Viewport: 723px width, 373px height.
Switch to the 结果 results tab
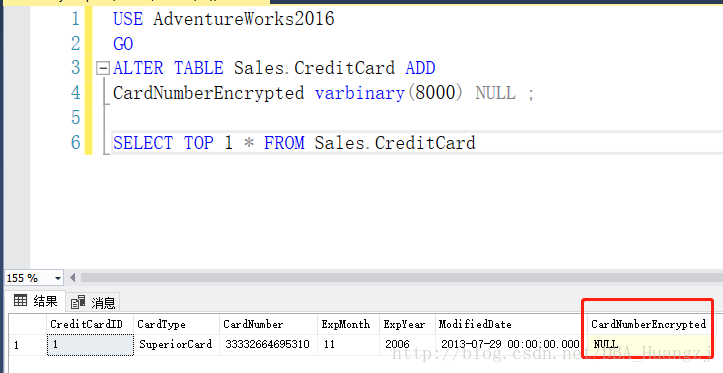[x=36, y=302]
